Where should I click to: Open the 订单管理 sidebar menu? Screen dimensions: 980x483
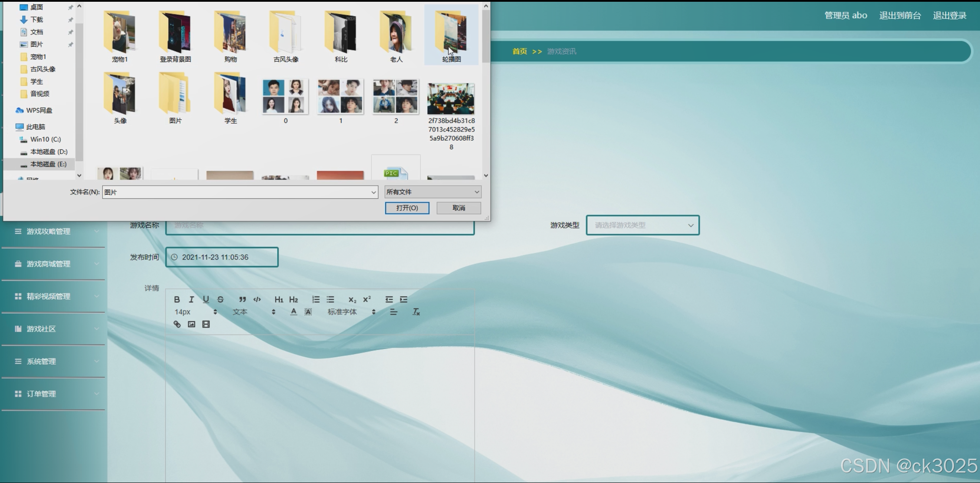[x=40, y=394]
